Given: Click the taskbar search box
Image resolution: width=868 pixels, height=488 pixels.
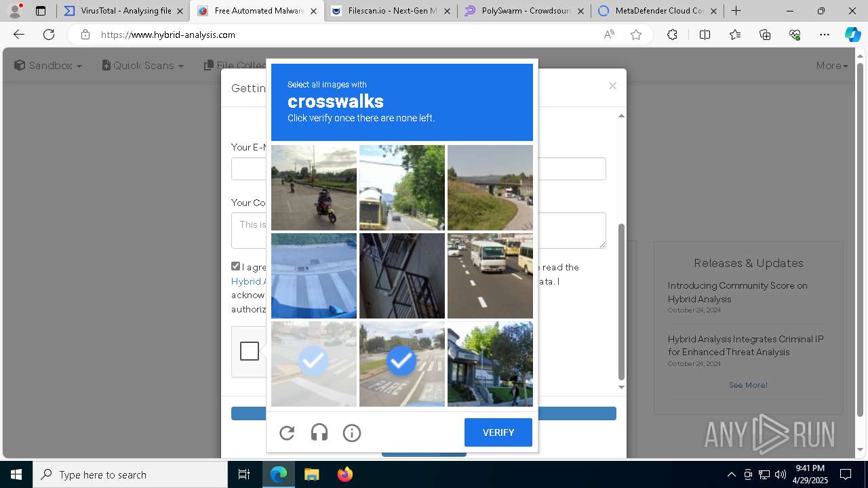Looking at the screenshot, I should point(130,474).
